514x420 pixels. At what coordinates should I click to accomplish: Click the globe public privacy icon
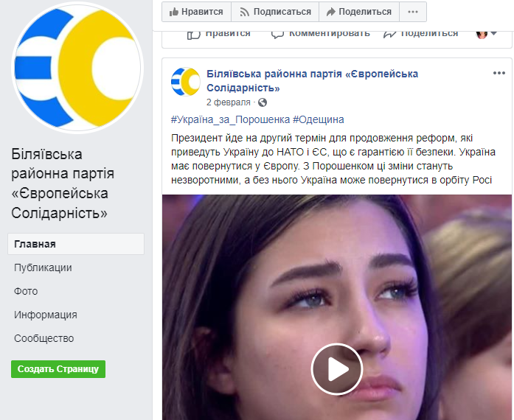pos(263,102)
